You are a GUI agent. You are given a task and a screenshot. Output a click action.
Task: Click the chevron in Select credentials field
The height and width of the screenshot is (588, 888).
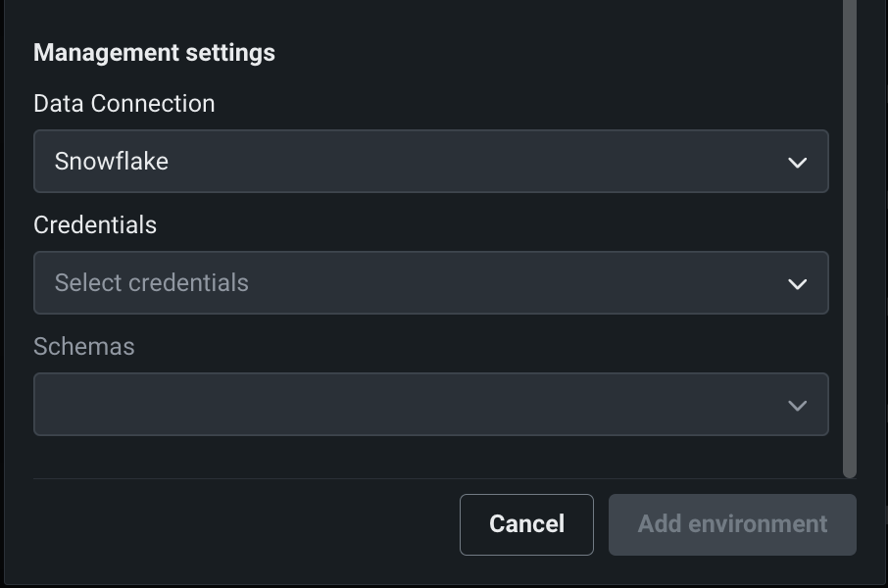point(797,284)
